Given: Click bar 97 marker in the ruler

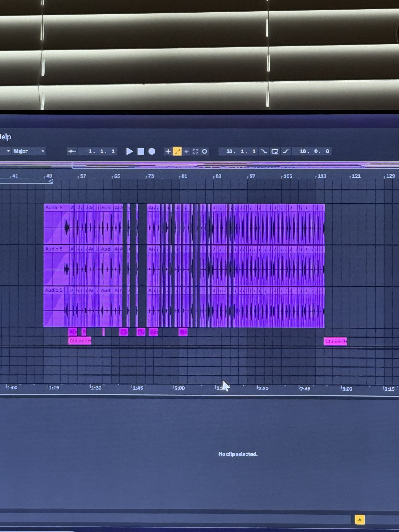Looking at the screenshot, I should pyautogui.click(x=252, y=176).
